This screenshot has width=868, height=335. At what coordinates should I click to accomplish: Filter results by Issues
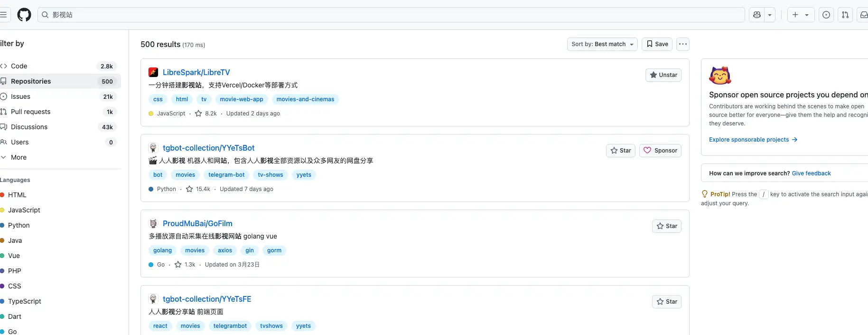tap(60, 96)
